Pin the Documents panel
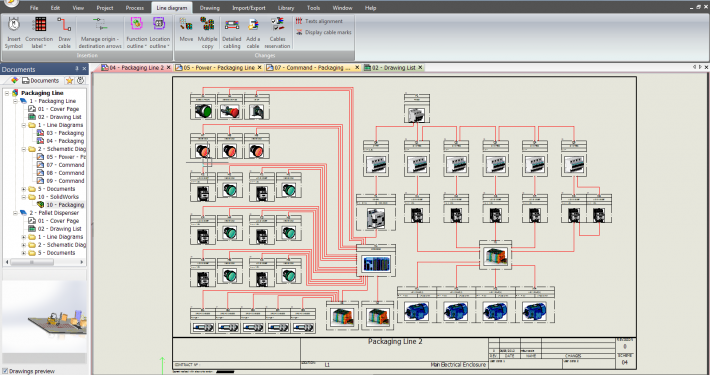The image size is (710, 375). coord(77,69)
